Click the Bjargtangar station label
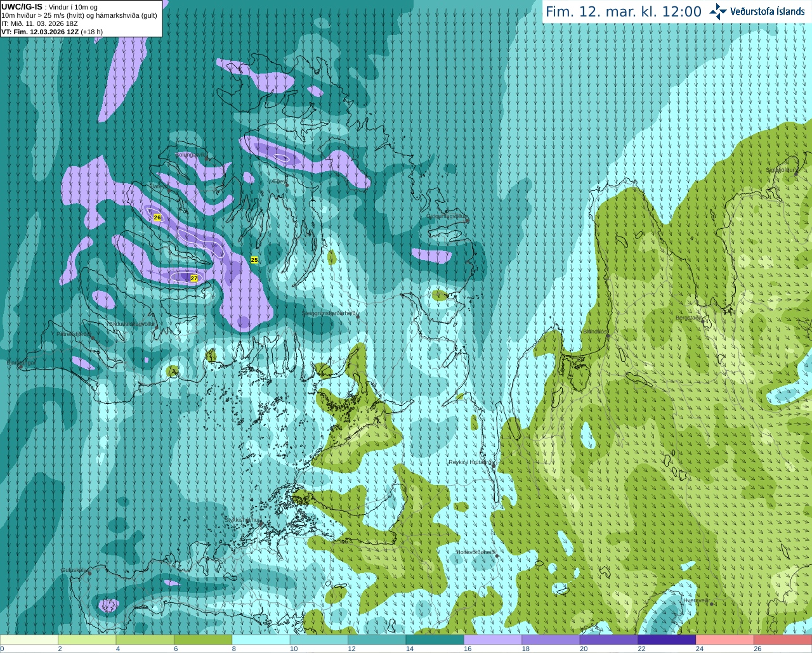The width and height of the screenshot is (812, 653). point(21,363)
